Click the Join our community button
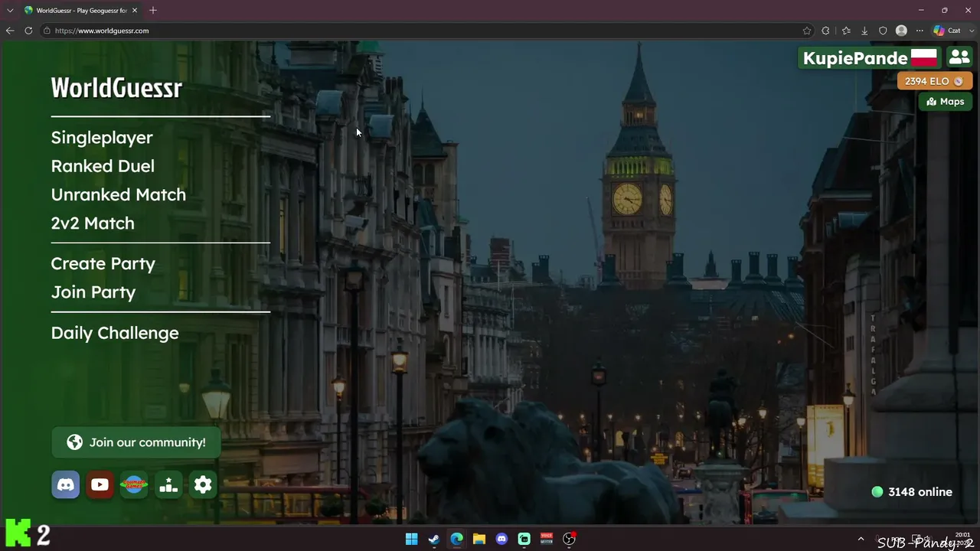The width and height of the screenshot is (980, 551). tap(136, 442)
